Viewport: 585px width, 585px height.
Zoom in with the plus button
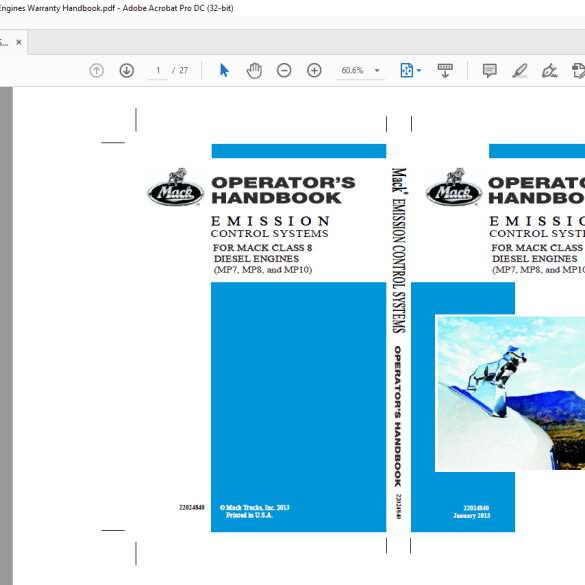pos(314,70)
